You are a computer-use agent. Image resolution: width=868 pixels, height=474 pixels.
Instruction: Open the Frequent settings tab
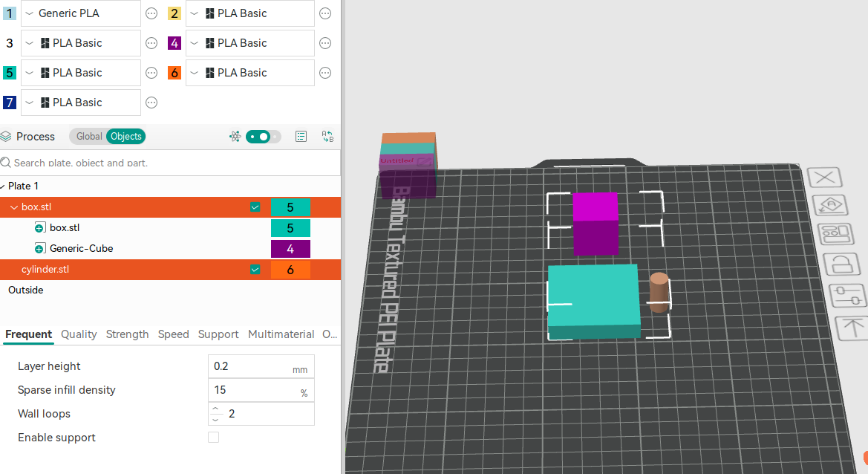point(29,334)
